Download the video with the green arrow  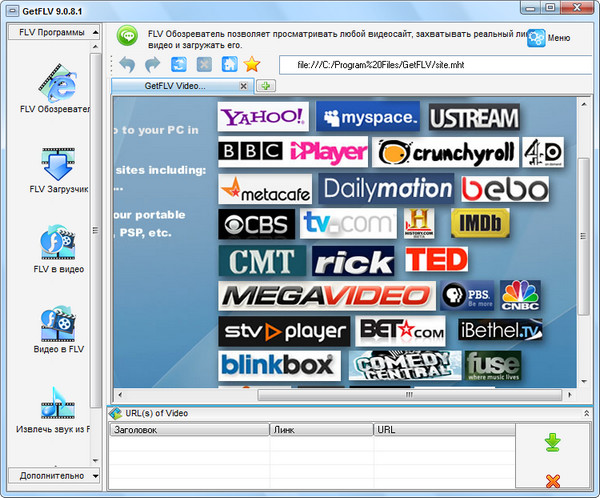click(x=552, y=441)
